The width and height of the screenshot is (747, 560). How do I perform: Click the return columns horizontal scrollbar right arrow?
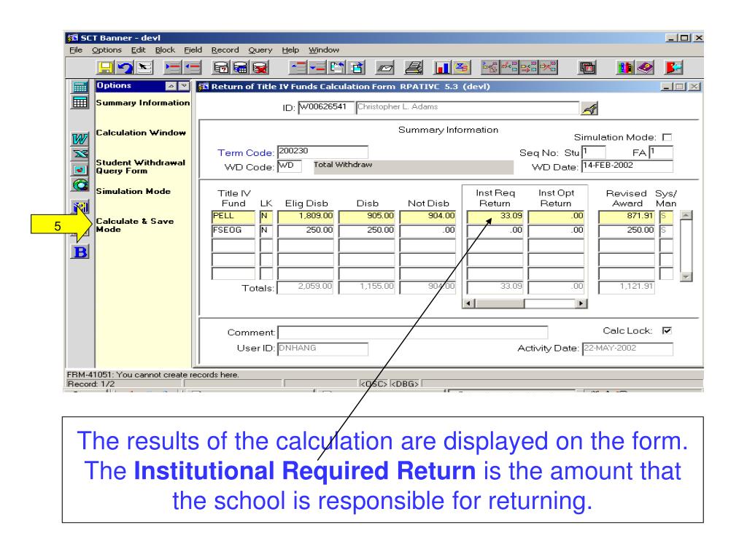tap(581, 303)
